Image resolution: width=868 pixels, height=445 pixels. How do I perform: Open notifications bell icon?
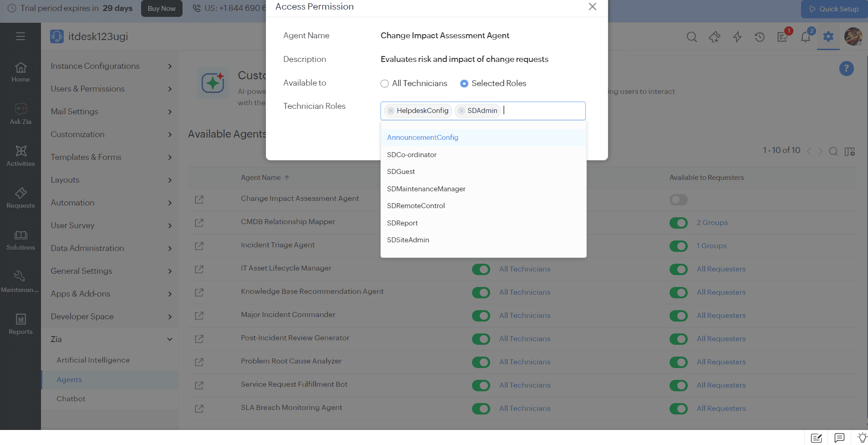(805, 37)
